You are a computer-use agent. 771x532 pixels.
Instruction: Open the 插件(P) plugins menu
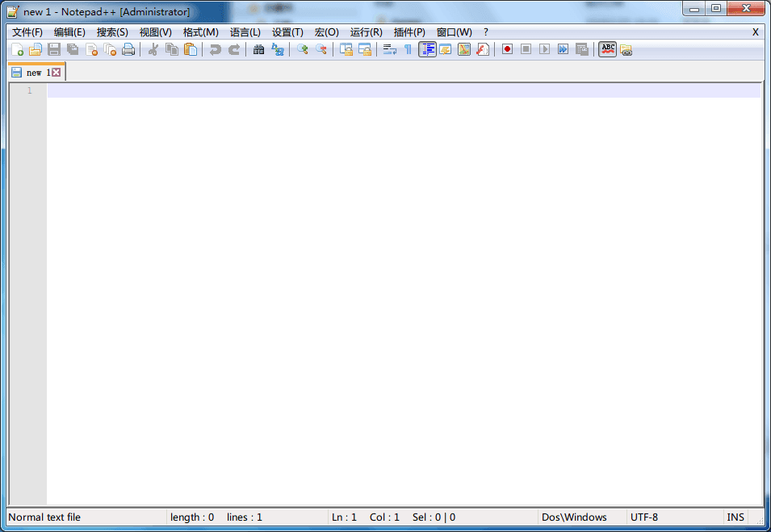(x=409, y=31)
